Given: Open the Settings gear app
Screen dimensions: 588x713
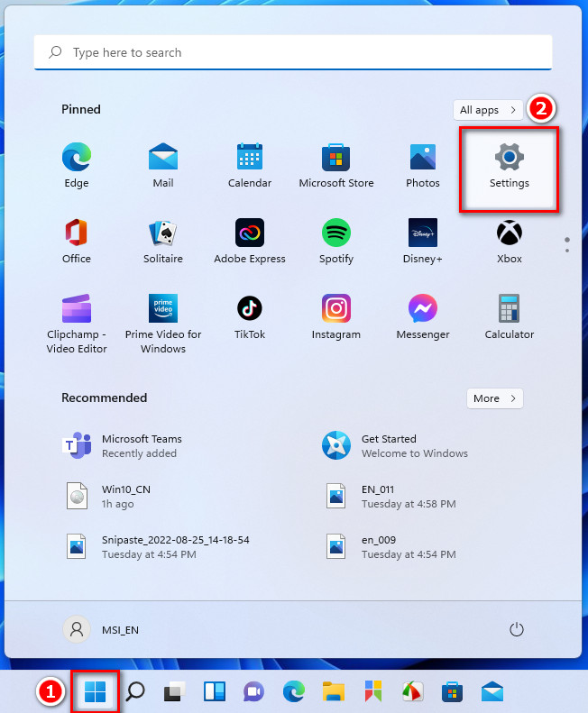Looking at the screenshot, I should tap(510, 169).
